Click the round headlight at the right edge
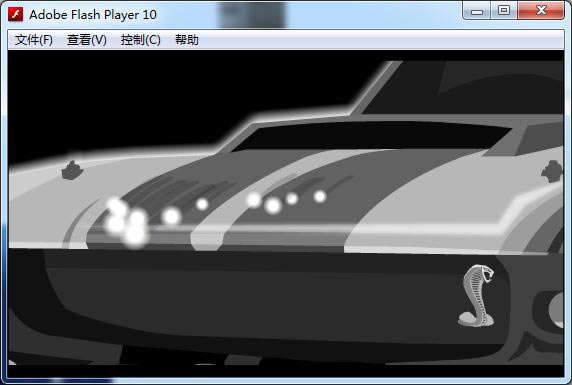572x385 pixels. (556, 309)
